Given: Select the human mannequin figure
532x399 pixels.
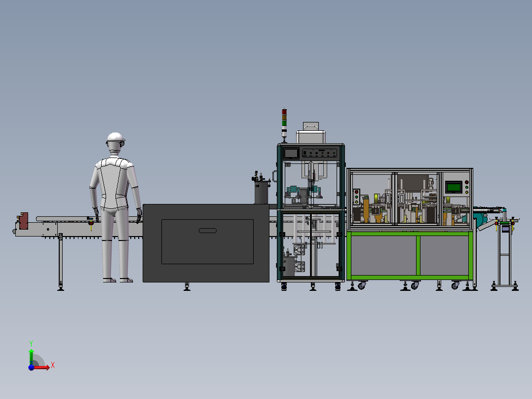Looking at the screenshot, I should click(x=115, y=207).
